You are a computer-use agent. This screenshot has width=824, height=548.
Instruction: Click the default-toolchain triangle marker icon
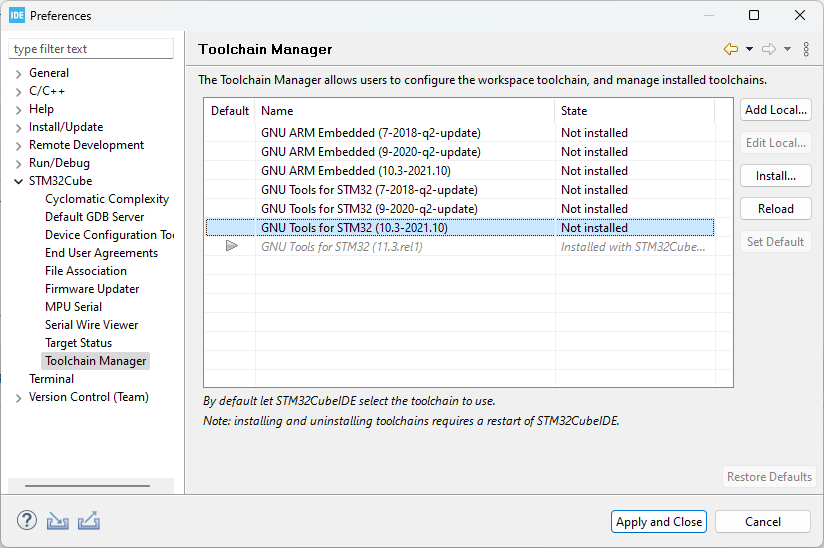[232, 246]
